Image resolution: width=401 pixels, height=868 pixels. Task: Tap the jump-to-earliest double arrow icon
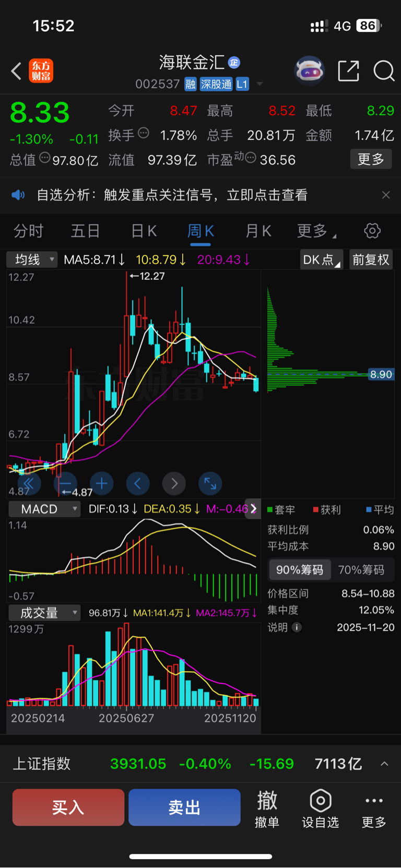[x=29, y=484]
